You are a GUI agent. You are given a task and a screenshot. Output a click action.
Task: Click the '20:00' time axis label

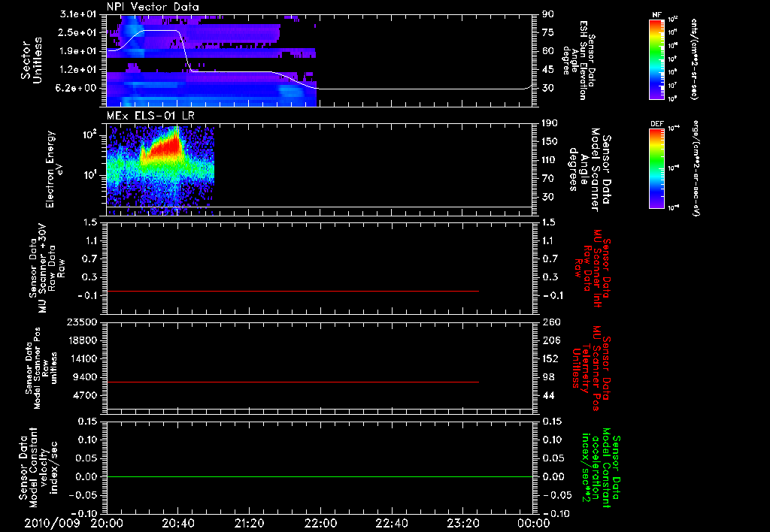click(107, 523)
